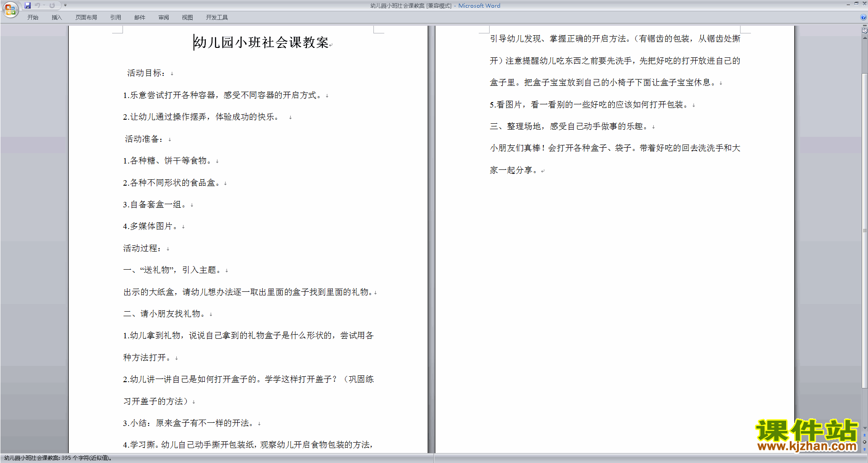
Task: Click the Word title bar text
Action: coord(435,6)
